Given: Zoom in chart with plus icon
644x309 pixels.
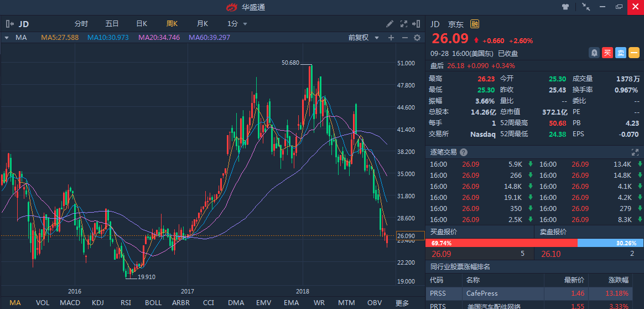Looking at the screenshot, I should click(x=391, y=38).
